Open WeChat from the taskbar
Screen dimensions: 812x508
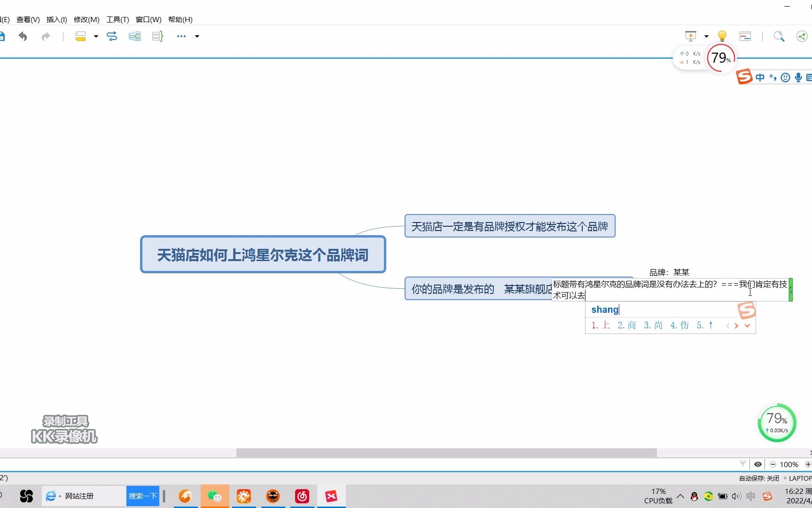tap(215, 496)
